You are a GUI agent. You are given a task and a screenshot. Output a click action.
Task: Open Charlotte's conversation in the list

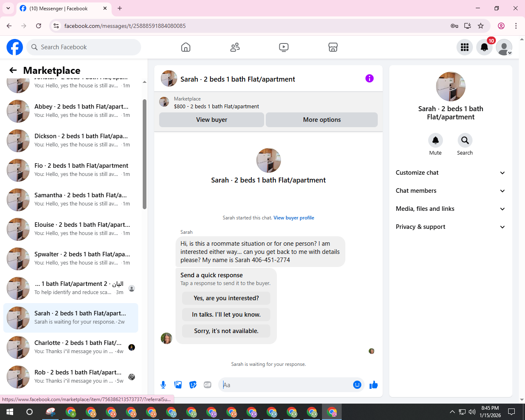coord(71,347)
